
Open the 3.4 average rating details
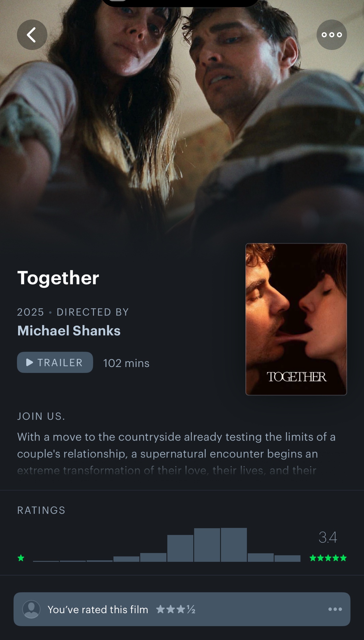[328, 537]
